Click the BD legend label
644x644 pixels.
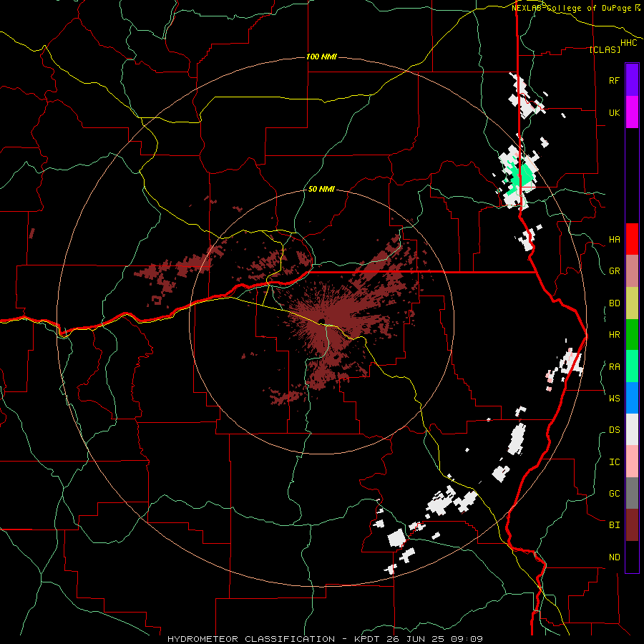point(614,303)
